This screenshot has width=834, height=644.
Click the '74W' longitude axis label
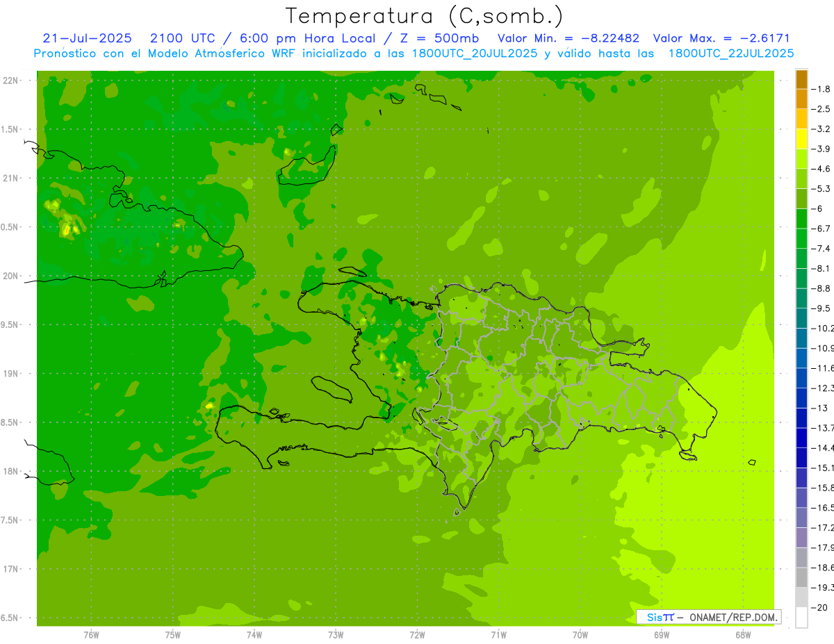click(x=254, y=635)
